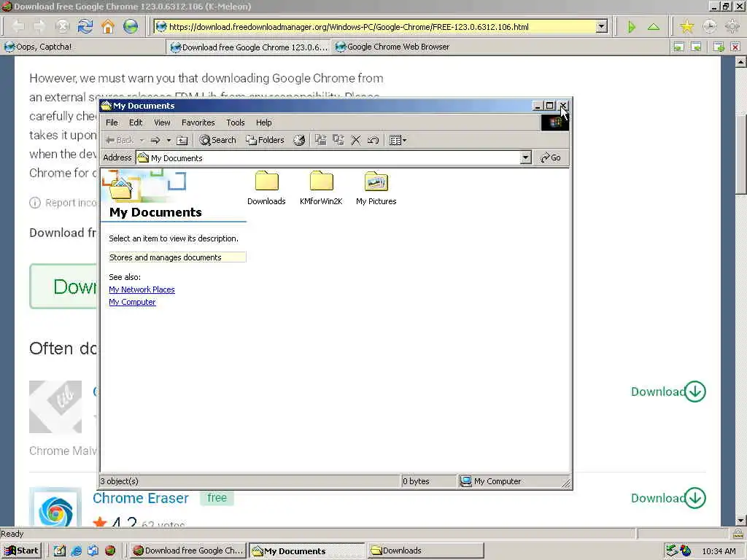Click the Chrome Eraser app thumbnail
Image resolution: width=747 pixels, height=560 pixels.
[x=55, y=507]
